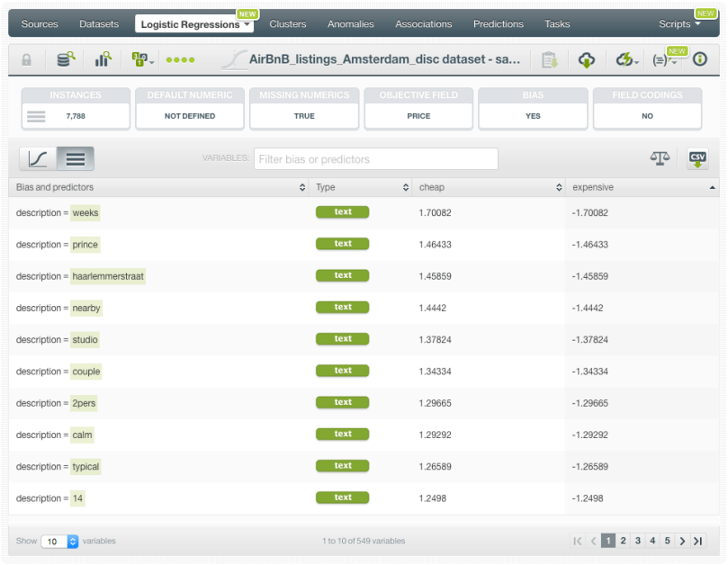Click the Filter bias or predictors field
The image size is (728, 565).
point(375,159)
